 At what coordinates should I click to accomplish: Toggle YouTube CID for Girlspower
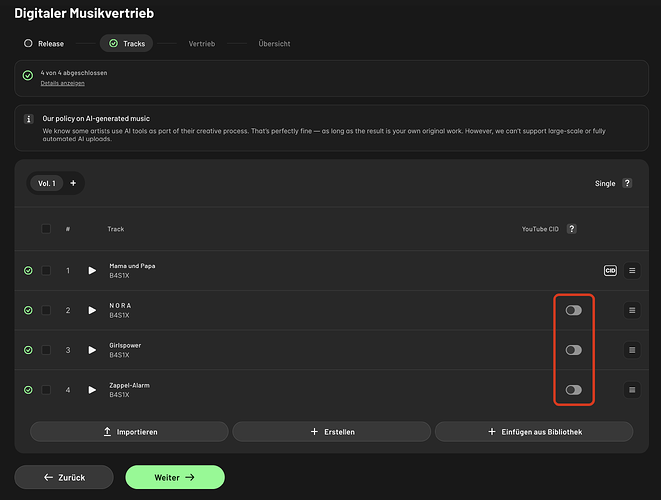[x=574, y=350]
